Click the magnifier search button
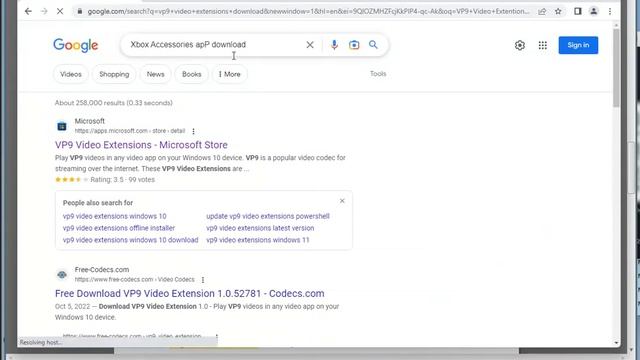This screenshot has width=640, height=360. 373,45
